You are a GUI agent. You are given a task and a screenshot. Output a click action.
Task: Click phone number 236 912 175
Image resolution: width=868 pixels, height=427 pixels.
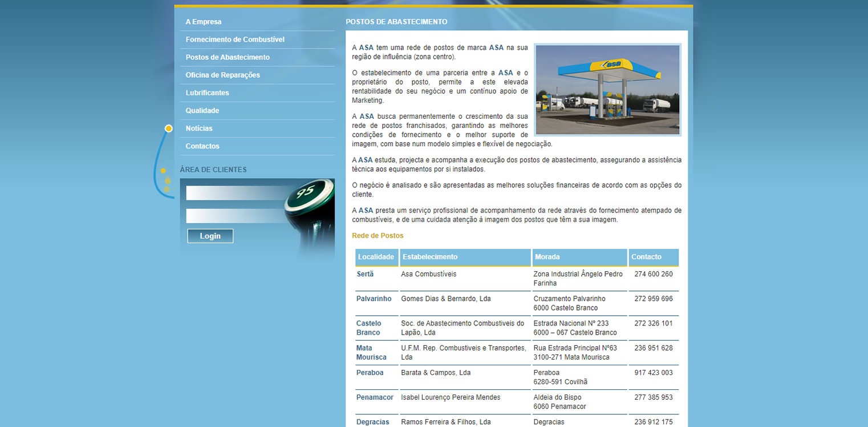click(654, 422)
